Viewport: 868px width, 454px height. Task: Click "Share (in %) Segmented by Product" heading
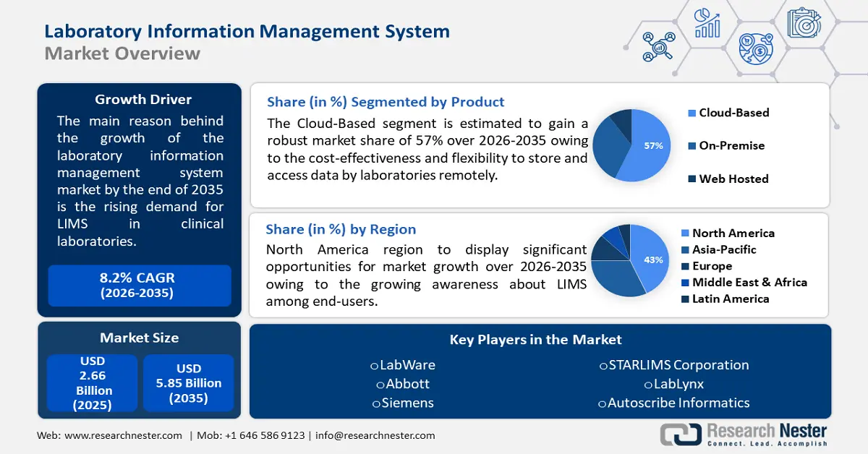click(386, 102)
